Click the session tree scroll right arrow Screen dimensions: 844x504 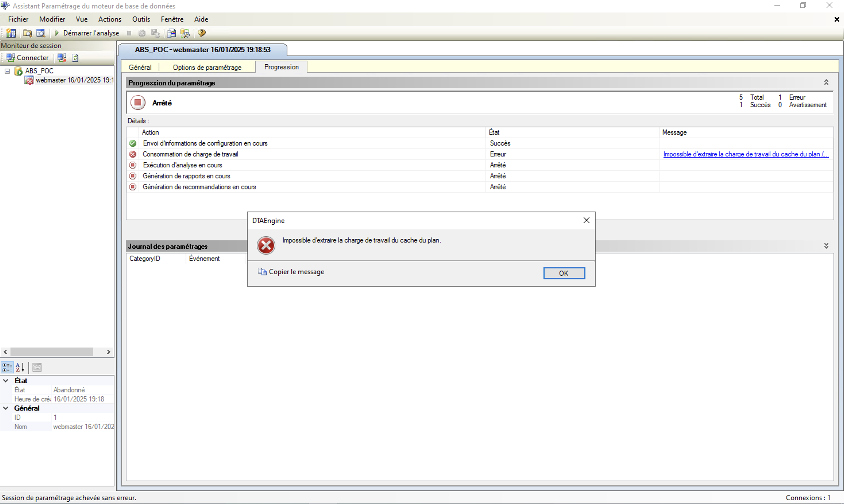click(x=108, y=352)
